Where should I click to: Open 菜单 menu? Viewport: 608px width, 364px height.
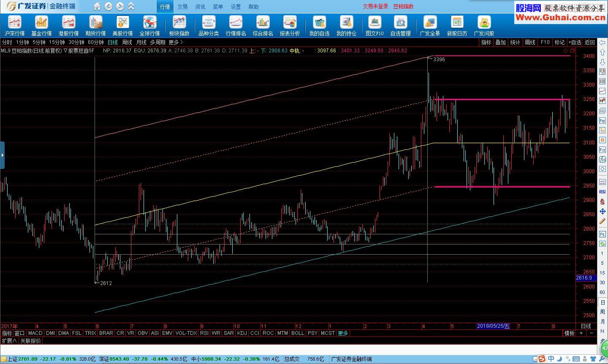(x=218, y=7)
